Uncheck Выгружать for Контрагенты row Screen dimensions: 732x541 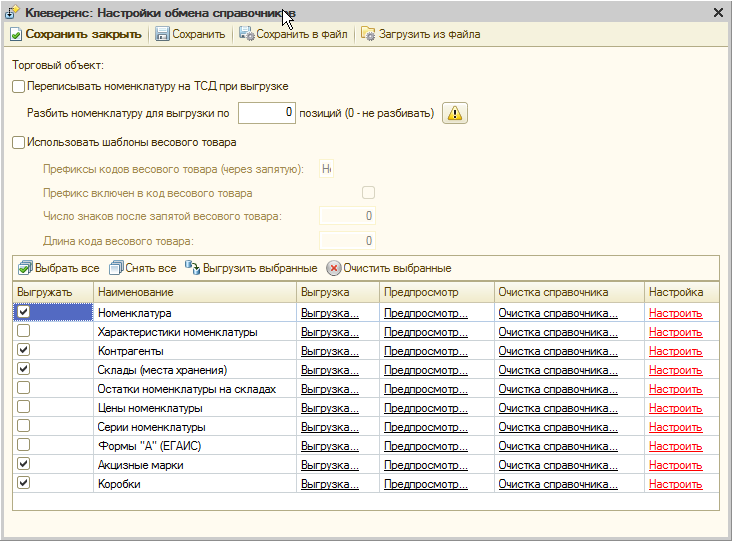23,350
